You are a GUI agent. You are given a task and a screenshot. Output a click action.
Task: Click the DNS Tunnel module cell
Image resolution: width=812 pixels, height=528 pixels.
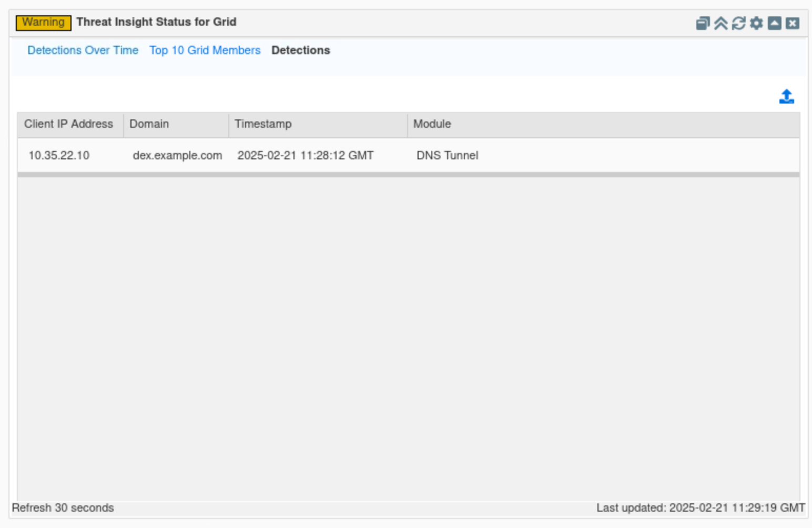[x=447, y=156]
